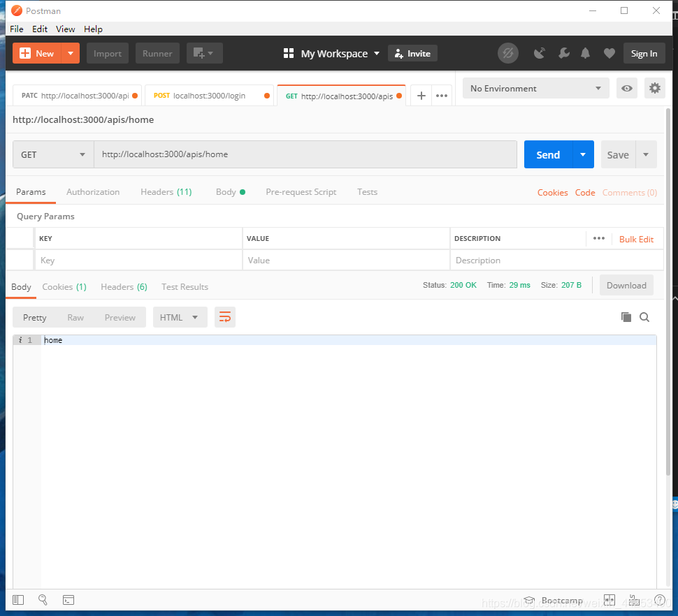Save the request
Viewport: 678px width, 616px height.
click(618, 154)
